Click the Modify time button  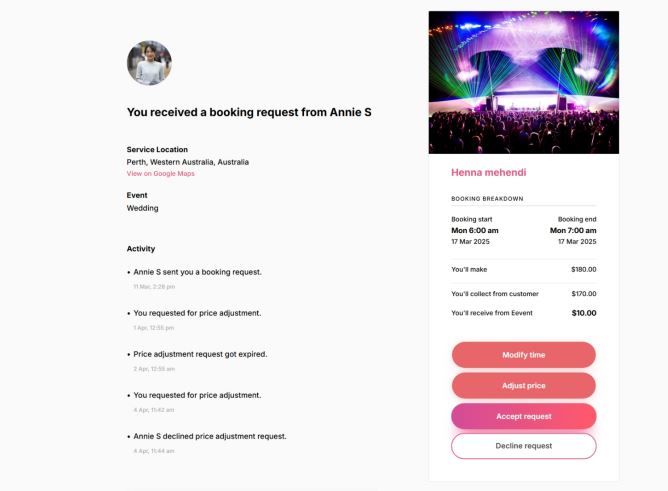coord(524,355)
